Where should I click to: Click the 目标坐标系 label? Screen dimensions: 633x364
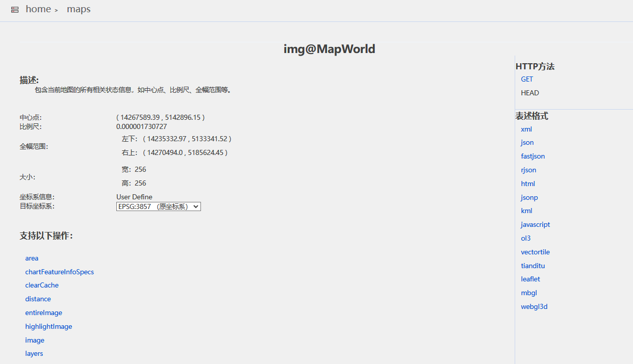(x=37, y=206)
